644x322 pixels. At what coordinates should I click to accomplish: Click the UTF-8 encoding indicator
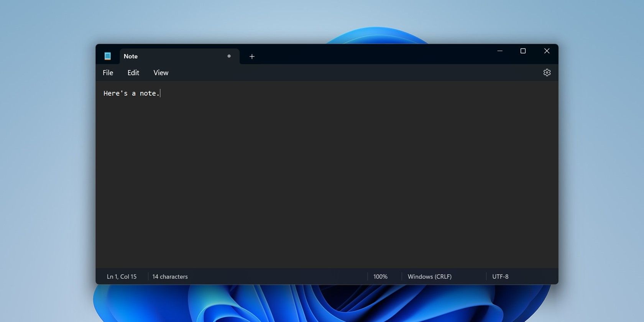(x=500, y=276)
